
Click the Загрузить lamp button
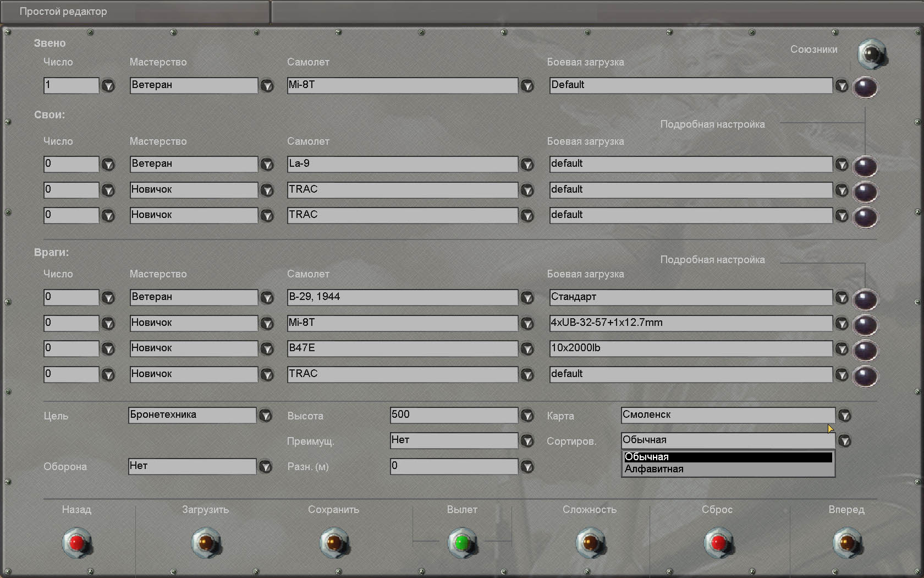206,543
